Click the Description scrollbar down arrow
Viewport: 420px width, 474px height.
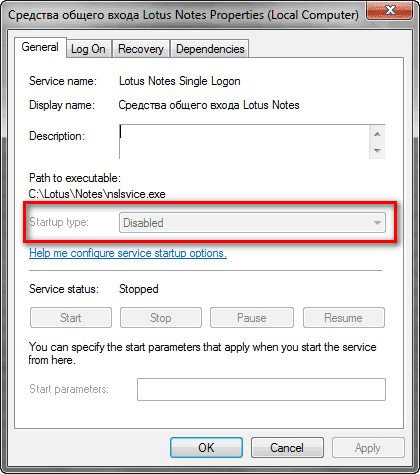pyautogui.click(x=377, y=151)
